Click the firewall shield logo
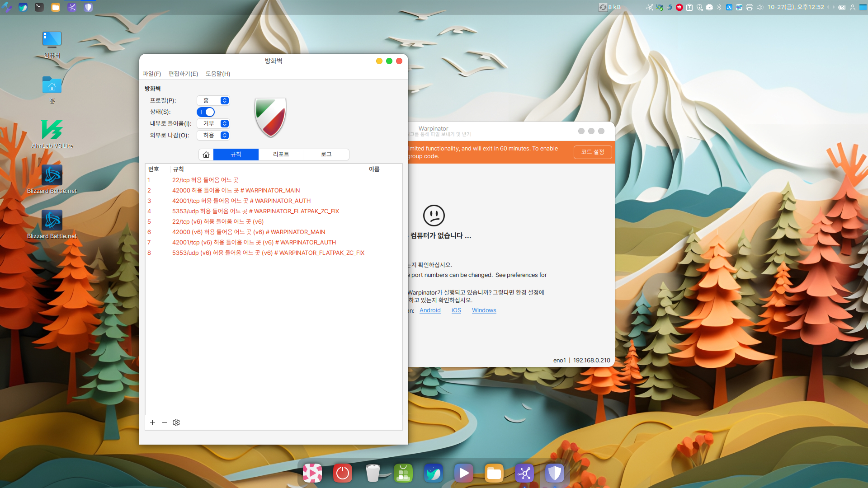This screenshot has width=868, height=488. point(270,117)
